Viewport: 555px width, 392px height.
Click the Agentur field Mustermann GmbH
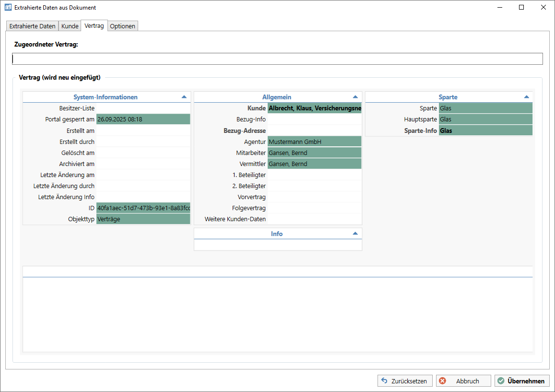pos(314,142)
